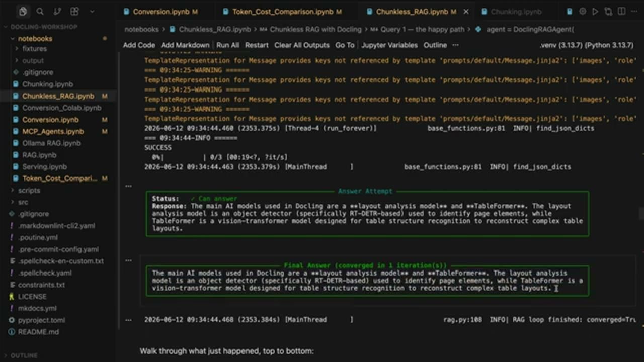The height and width of the screenshot is (362, 644).
Task: Open Jupyter Variables panel
Action: point(389,45)
